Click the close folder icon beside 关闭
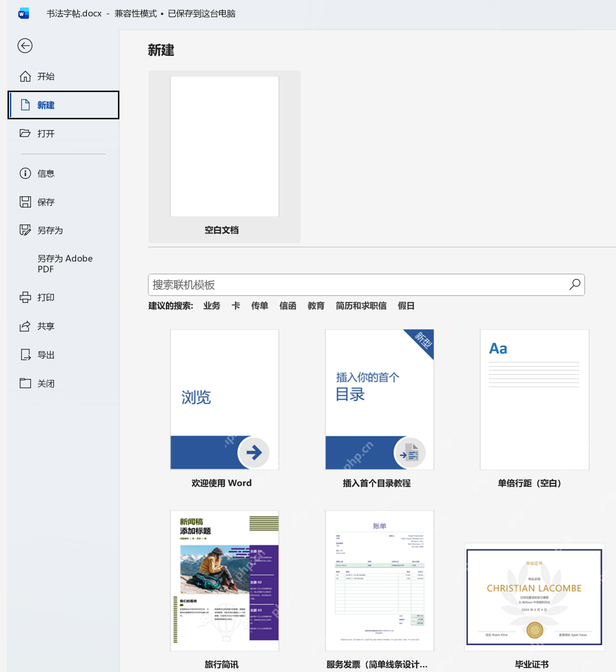This screenshot has width=616, height=672. 25,383
